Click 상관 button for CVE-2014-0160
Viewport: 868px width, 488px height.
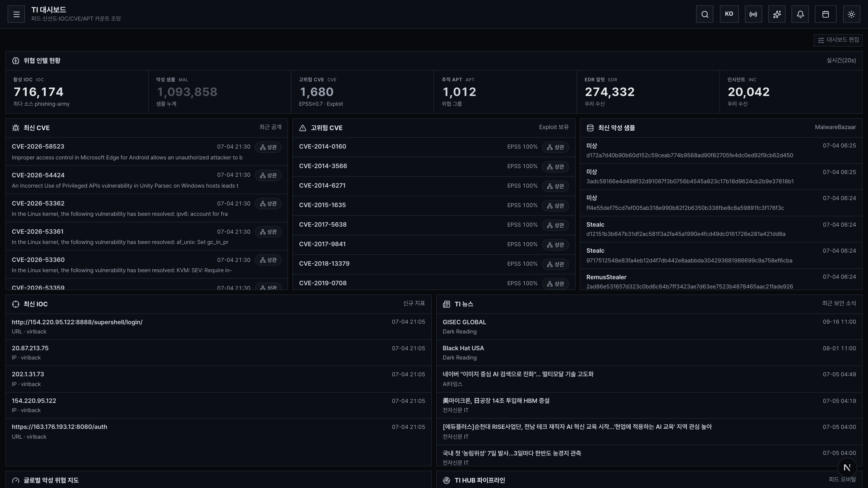point(555,147)
